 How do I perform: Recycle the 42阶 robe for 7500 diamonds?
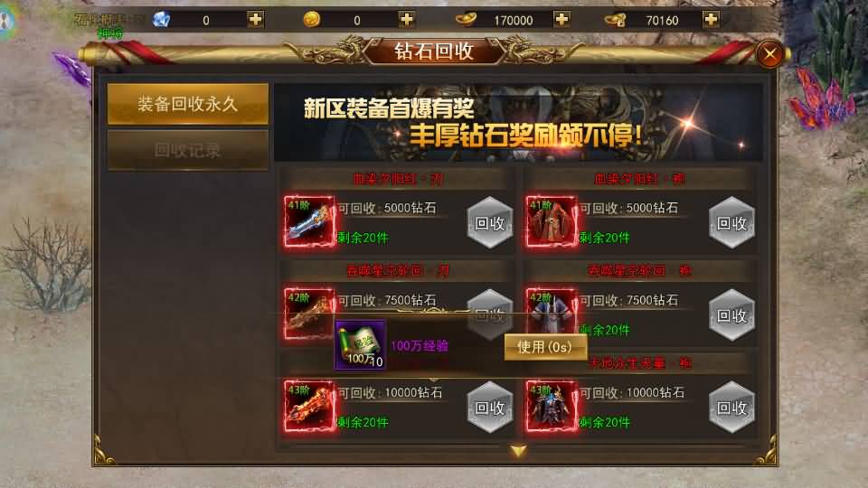click(731, 315)
